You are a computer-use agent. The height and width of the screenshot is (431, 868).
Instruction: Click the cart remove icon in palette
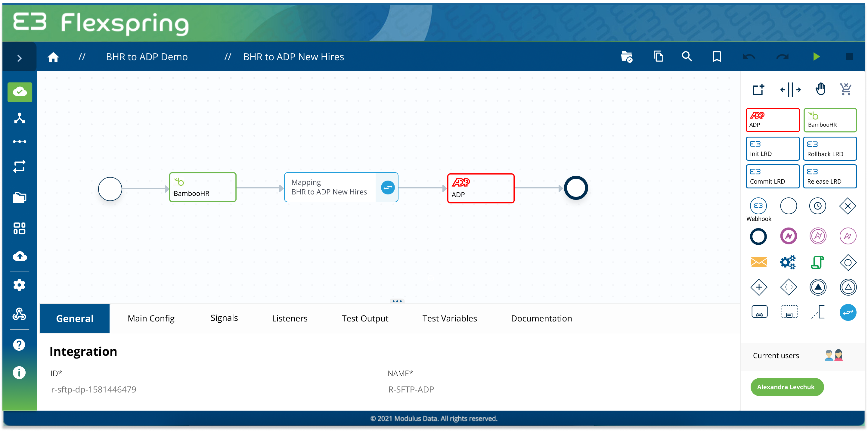point(846,89)
